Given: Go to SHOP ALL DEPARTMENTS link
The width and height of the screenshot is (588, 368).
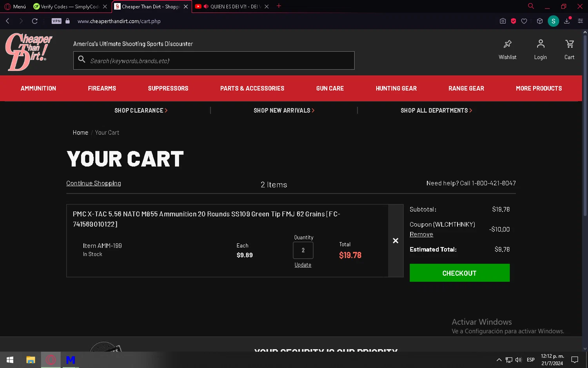Looking at the screenshot, I should [436, 111].
